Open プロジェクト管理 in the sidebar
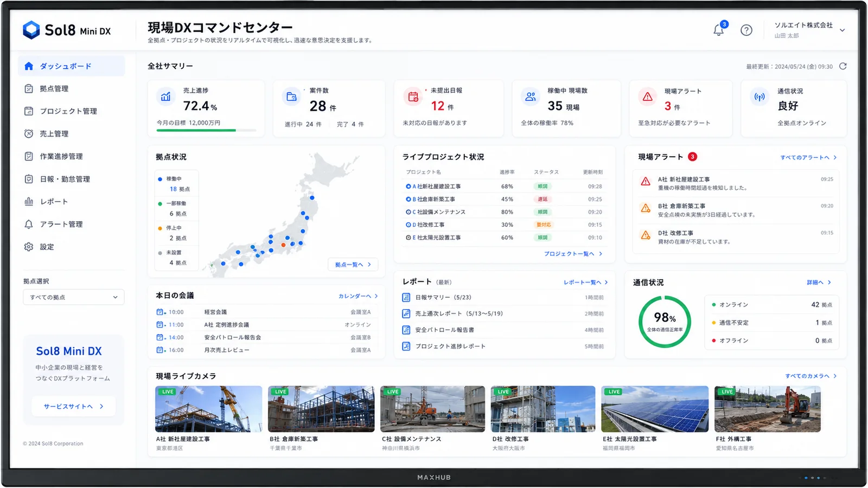The width and height of the screenshot is (868, 488). (72, 111)
